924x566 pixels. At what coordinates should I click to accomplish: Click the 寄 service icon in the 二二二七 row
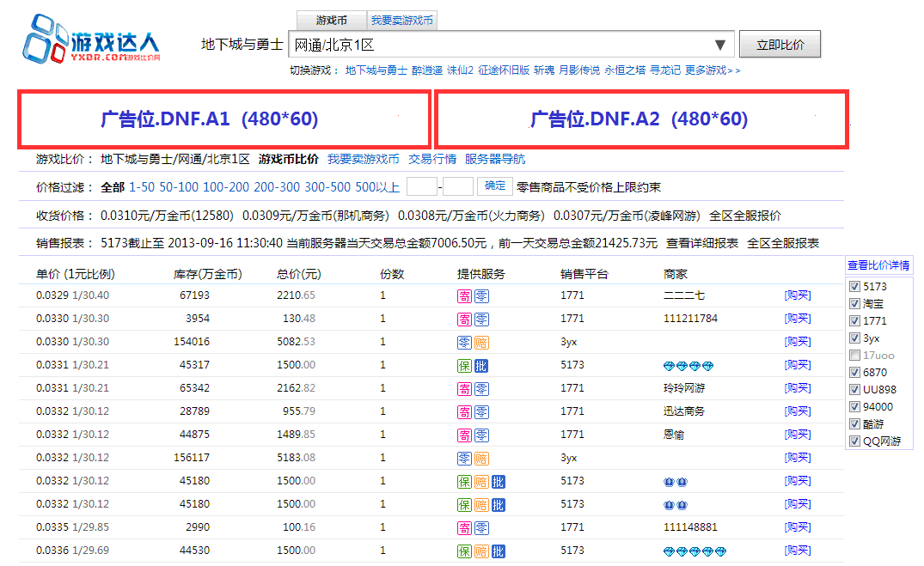pos(464,296)
